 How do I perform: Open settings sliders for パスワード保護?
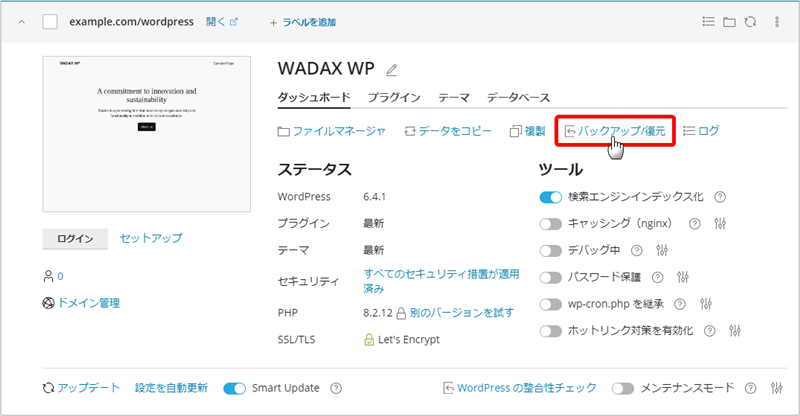pos(683,277)
